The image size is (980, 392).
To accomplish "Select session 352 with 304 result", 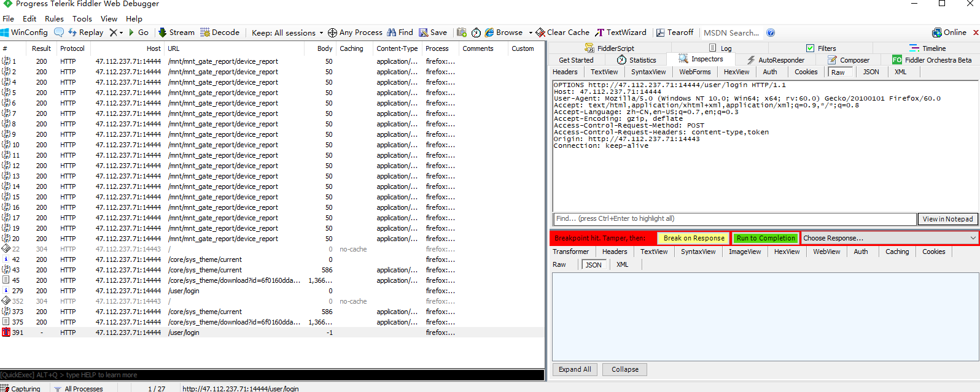I will click(272, 301).
